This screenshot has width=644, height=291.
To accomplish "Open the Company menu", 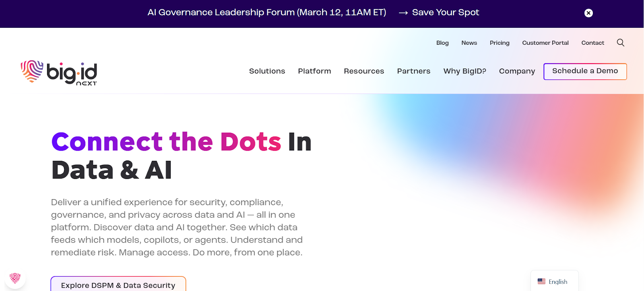I will coord(517,71).
